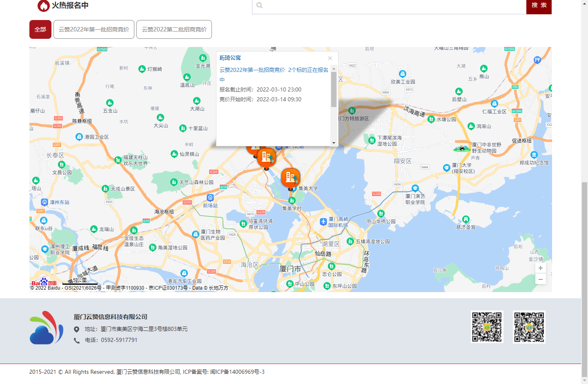This screenshot has width=588, height=384.
Task: Select 云赞2022年第一批招商竞价 tab
Action: tap(94, 29)
